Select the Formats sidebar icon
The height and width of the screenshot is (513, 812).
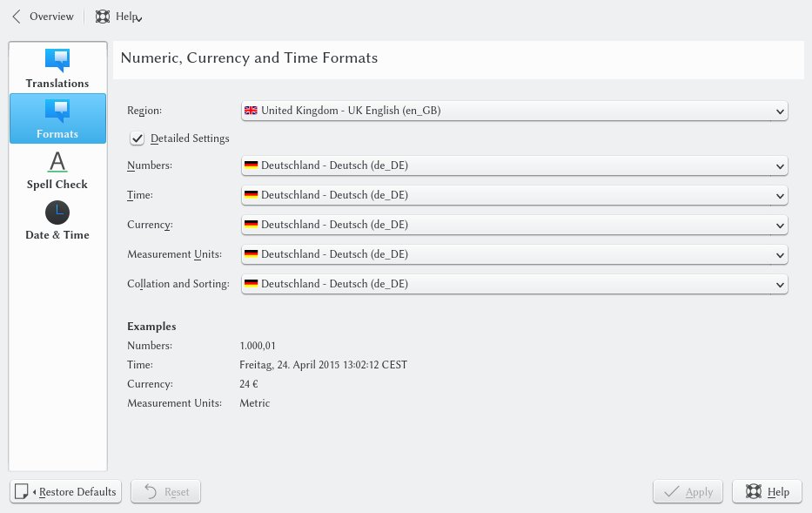[x=57, y=111]
